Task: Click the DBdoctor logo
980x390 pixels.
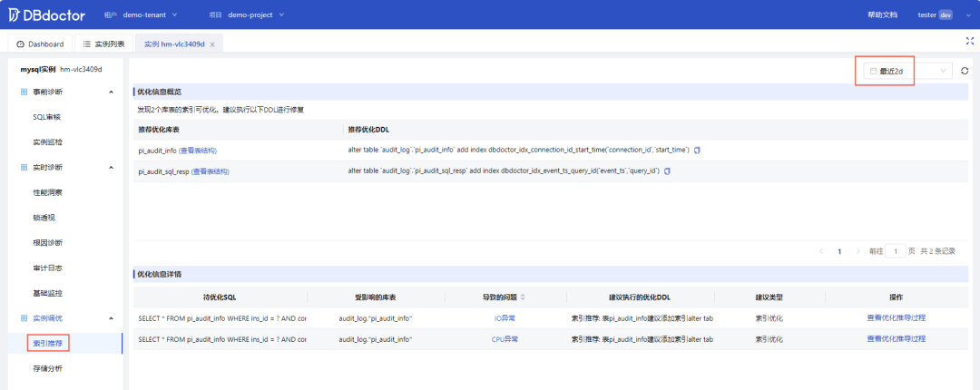Action: (x=47, y=15)
